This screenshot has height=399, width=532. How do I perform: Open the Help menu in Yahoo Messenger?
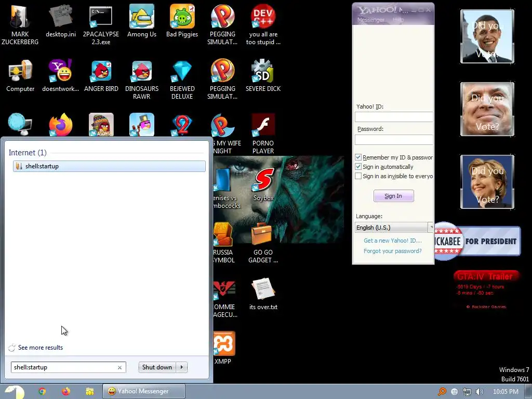click(398, 20)
